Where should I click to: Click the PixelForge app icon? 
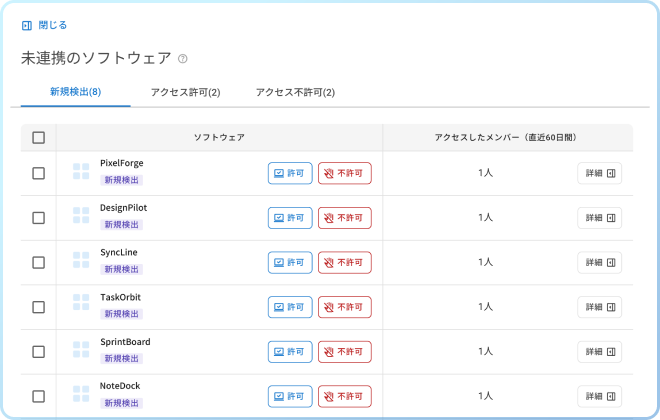tap(81, 172)
